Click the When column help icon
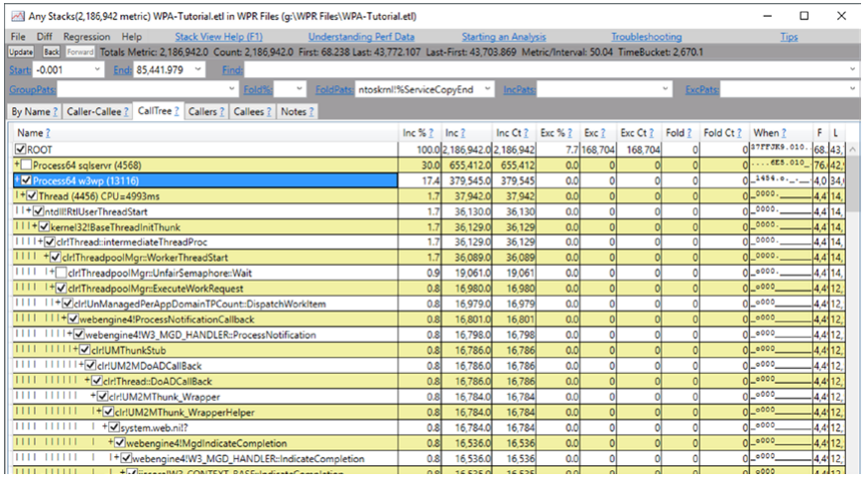 [784, 133]
